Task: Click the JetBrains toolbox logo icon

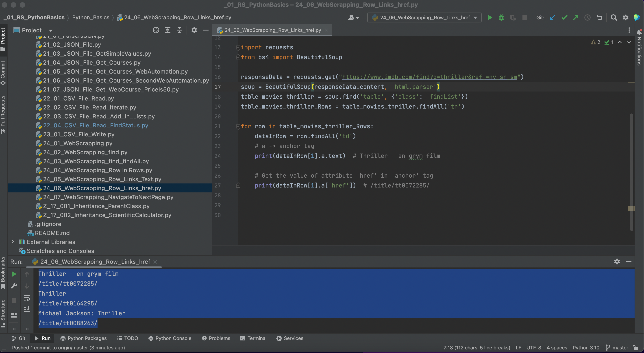Action: pos(637,17)
